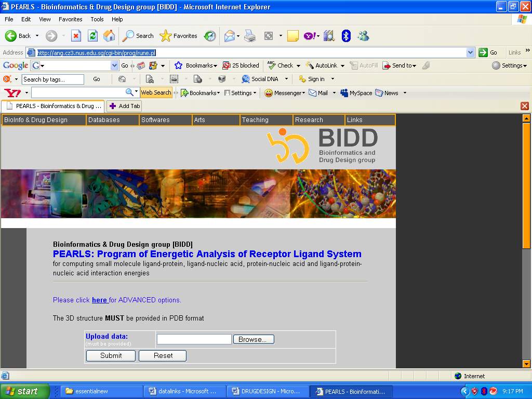Click the Stop loading icon
The image size is (532, 399).
(x=76, y=36)
